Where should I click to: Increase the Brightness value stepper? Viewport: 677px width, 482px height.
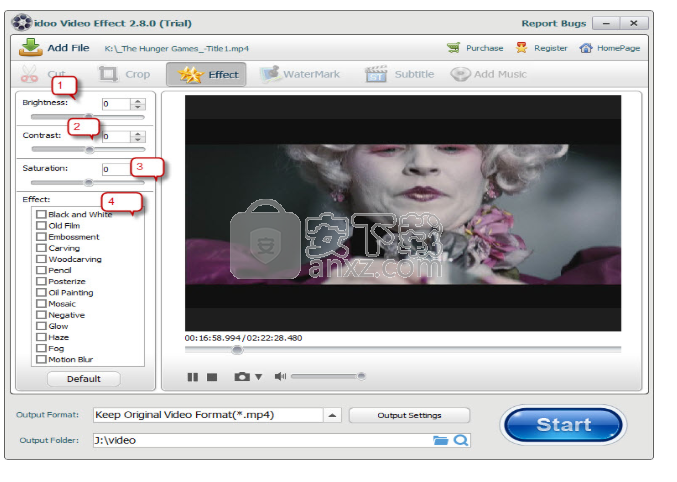pyautogui.click(x=138, y=101)
